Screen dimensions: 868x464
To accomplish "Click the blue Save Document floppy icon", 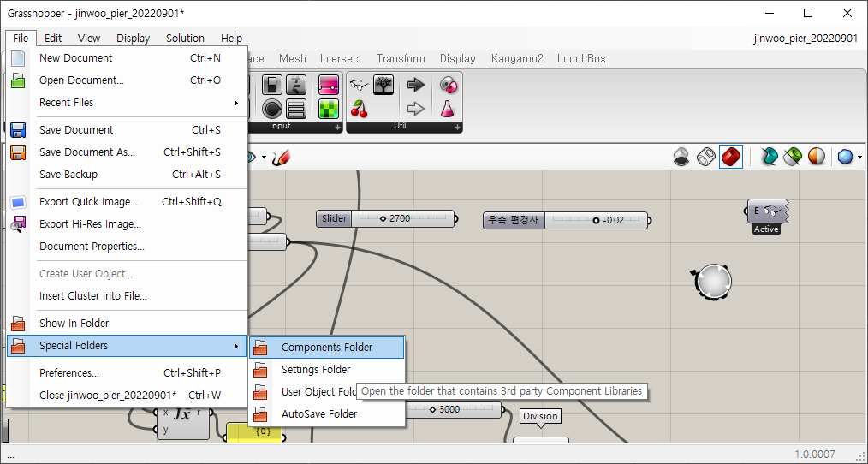I will click(18, 130).
